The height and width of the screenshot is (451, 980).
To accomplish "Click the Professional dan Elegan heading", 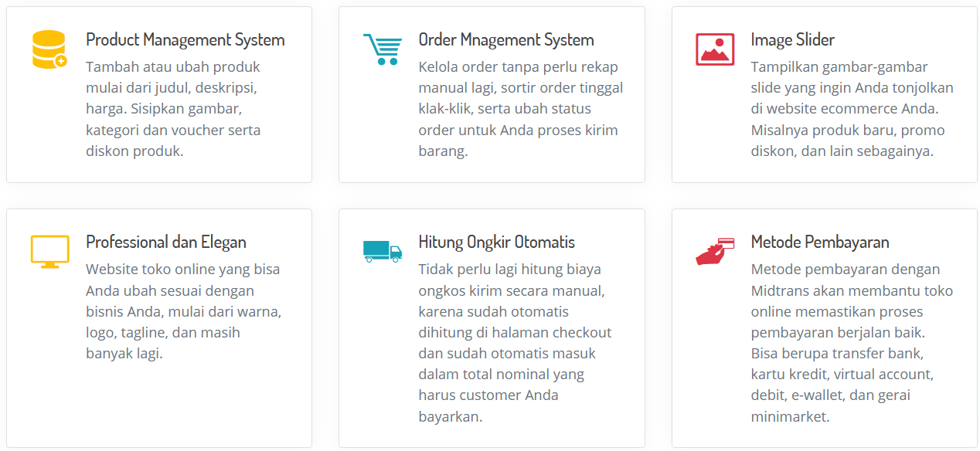I will tap(166, 241).
